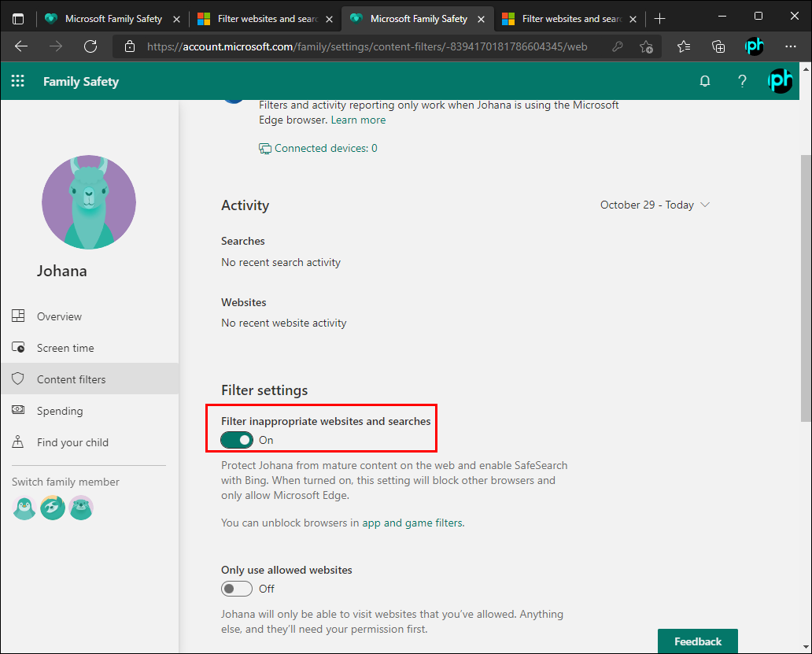
Task: Open Connected devices: 0 link
Action: coord(318,149)
